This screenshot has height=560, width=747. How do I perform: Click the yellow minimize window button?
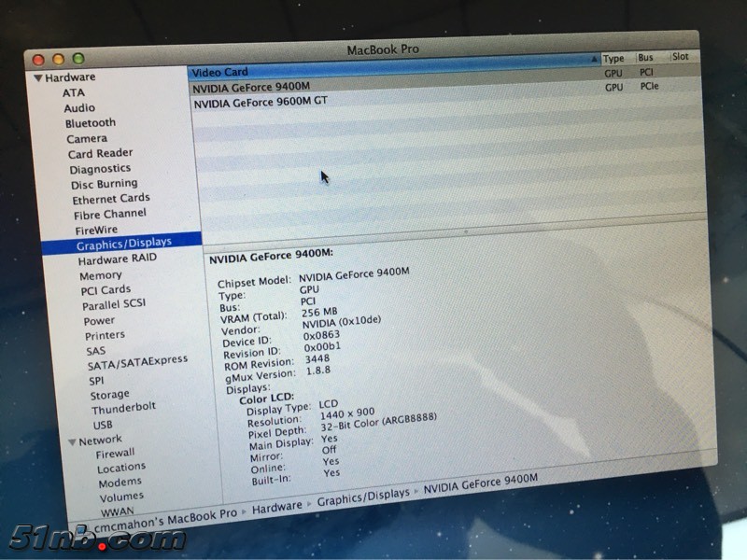click(x=59, y=60)
